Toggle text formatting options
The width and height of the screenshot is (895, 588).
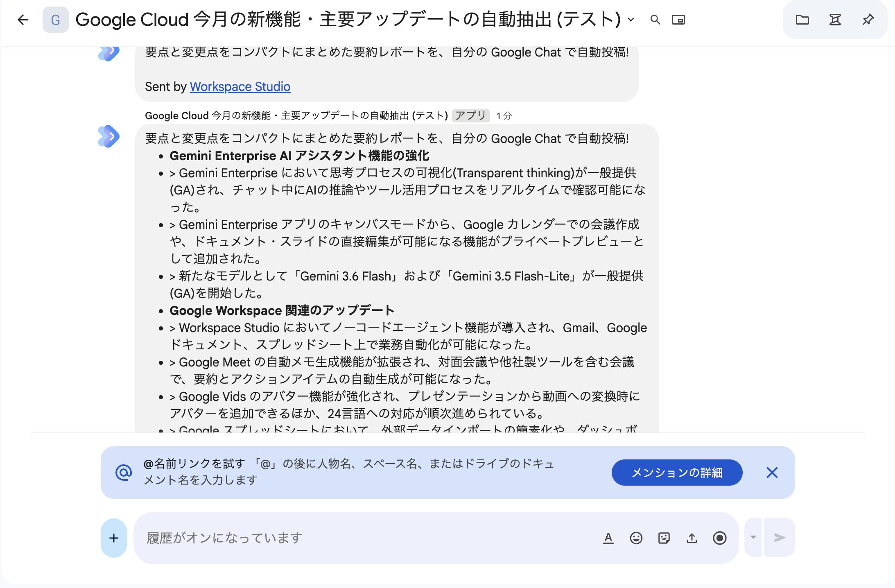point(608,538)
